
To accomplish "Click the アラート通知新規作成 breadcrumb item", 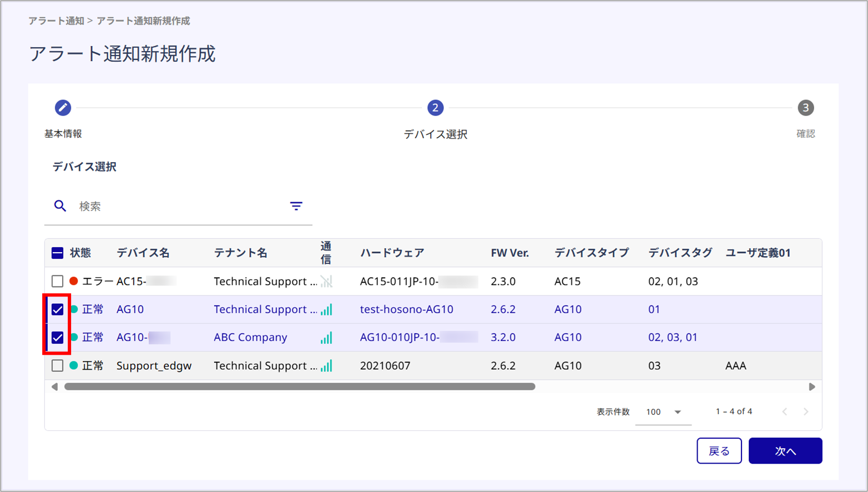I will pyautogui.click(x=143, y=21).
